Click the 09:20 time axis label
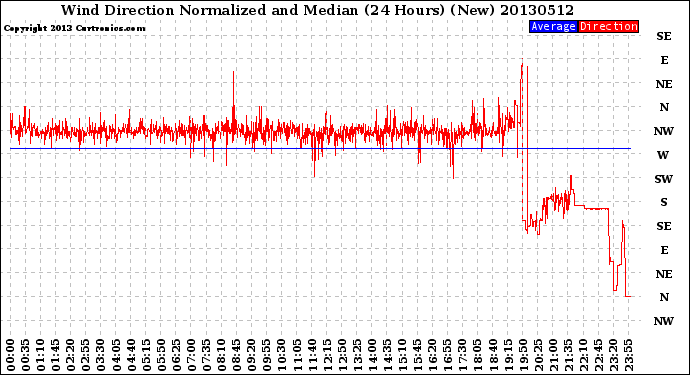Screen dimensions: 690x375 pos(252,355)
